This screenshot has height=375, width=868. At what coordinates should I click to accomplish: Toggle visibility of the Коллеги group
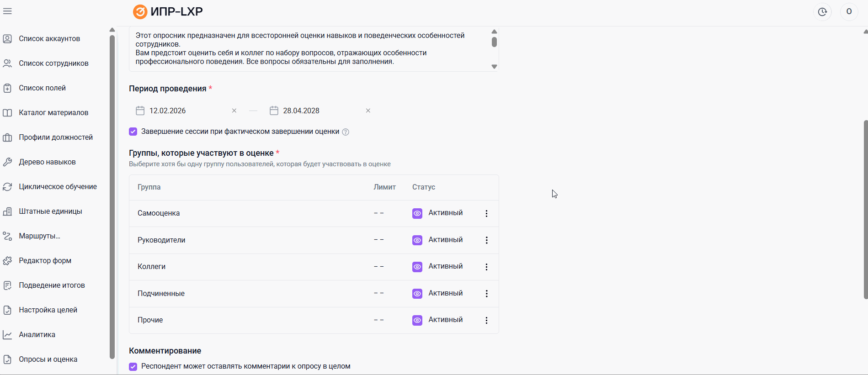click(x=417, y=267)
